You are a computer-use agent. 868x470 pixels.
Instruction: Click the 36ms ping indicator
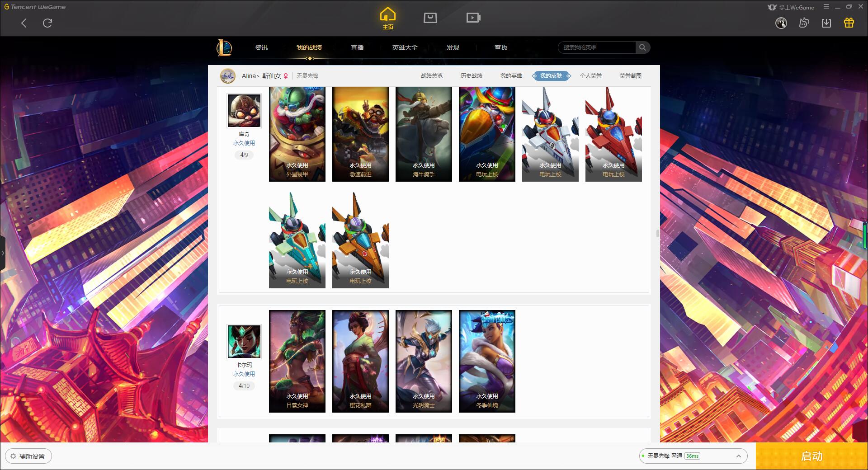coord(692,456)
